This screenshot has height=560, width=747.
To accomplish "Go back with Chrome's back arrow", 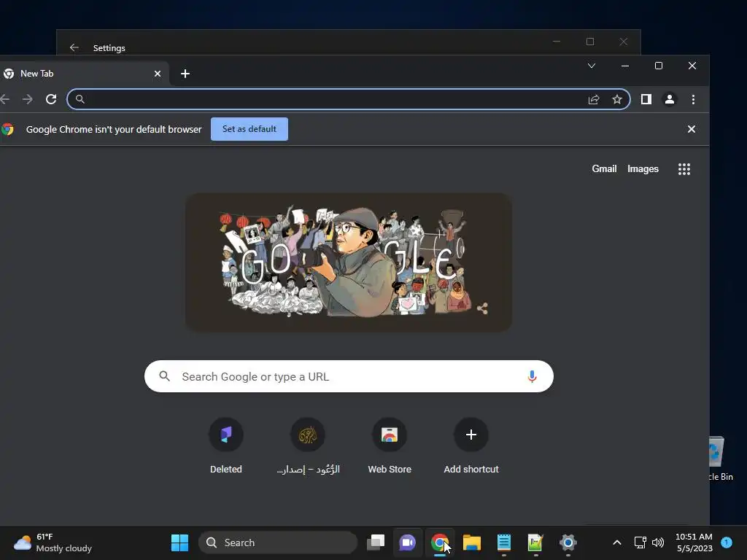I will point(5,99).
